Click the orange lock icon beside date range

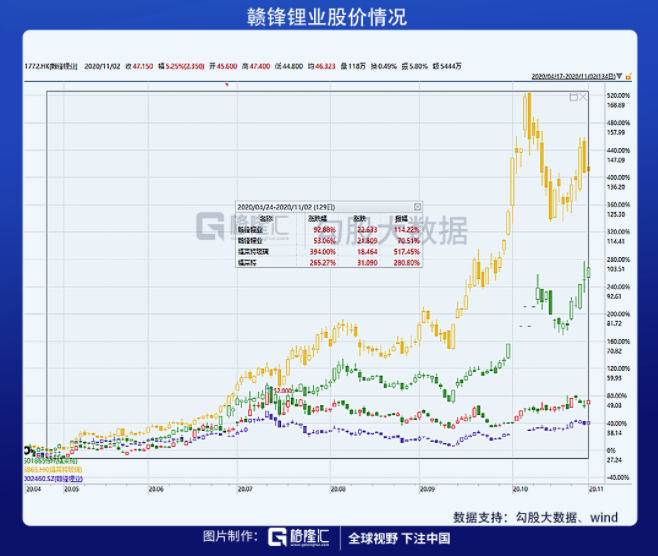628,76
